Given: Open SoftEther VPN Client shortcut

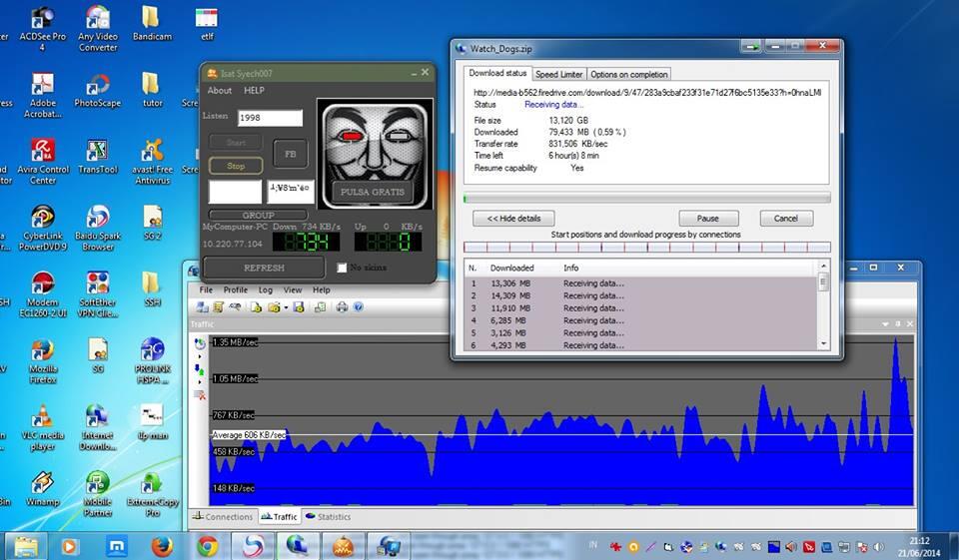Looking at the screenshot, I should coord(98,294).
